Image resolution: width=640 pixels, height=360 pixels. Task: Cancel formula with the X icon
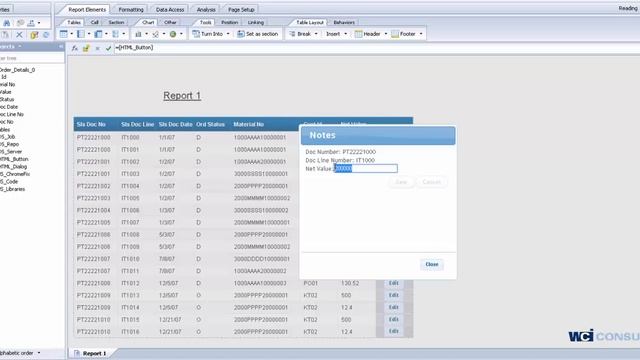pos(98,48)
